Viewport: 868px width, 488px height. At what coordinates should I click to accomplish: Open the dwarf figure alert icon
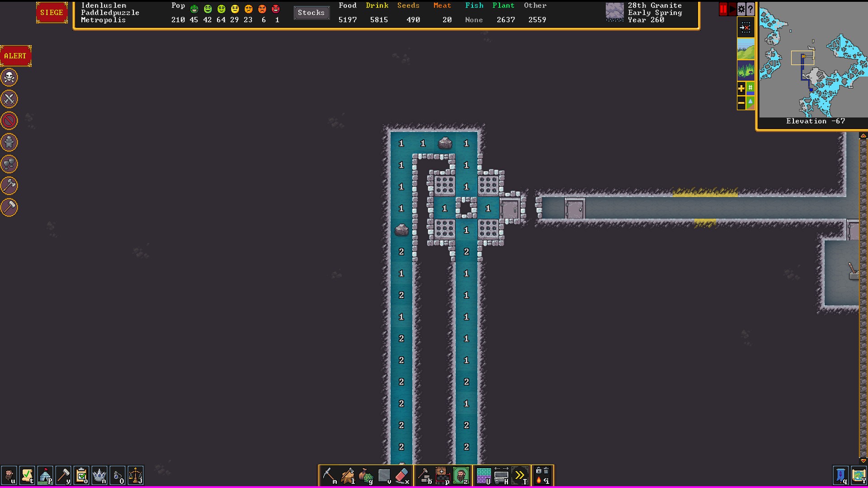(x=9, y=142)
